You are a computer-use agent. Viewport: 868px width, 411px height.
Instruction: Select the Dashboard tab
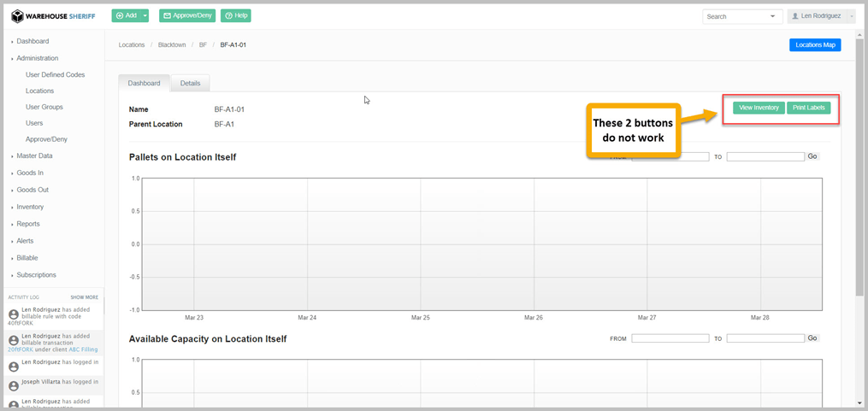[x=144, y=83]
